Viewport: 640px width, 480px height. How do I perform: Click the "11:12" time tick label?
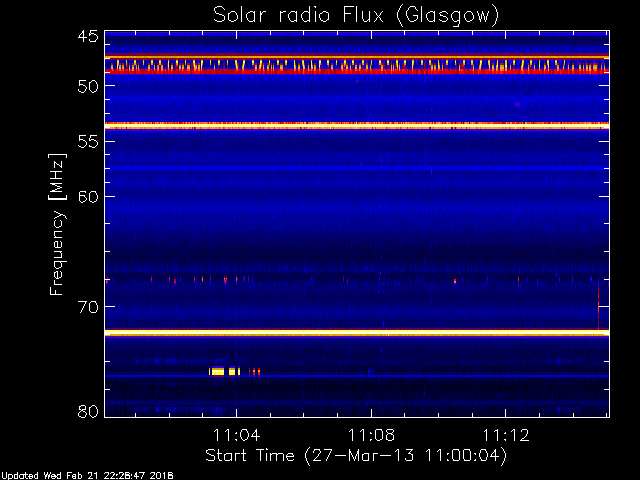[506, 435]
